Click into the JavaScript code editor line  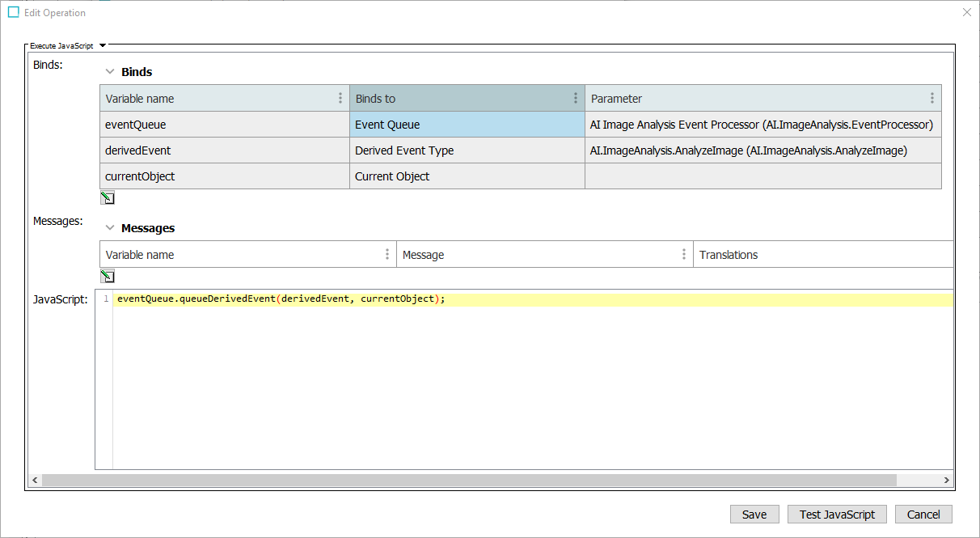(x=485, y=299)
